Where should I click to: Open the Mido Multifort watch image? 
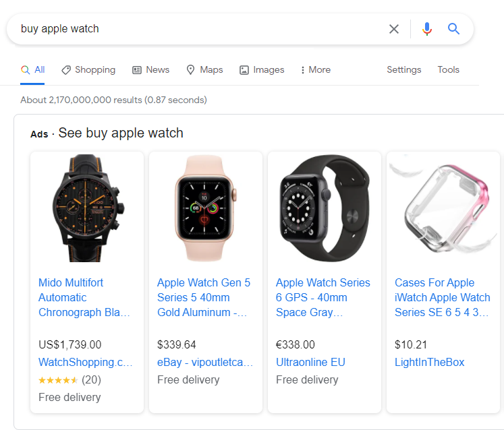(x=86, y=209)
